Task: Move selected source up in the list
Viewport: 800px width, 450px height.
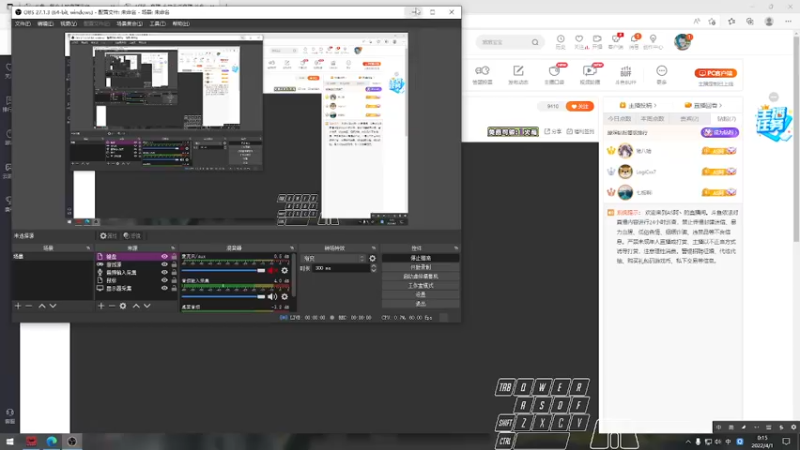Action: tap(136, 306)
